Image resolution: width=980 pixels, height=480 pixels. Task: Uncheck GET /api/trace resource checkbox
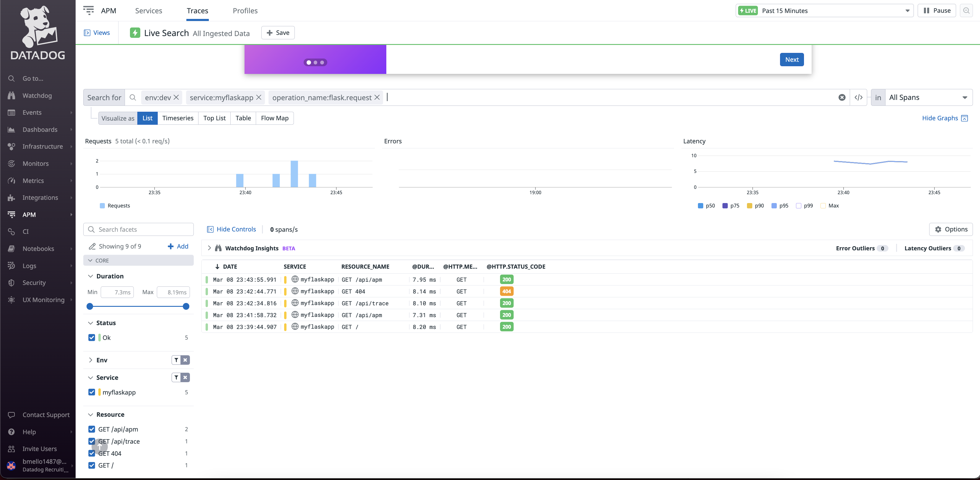(x=92, y=442)
